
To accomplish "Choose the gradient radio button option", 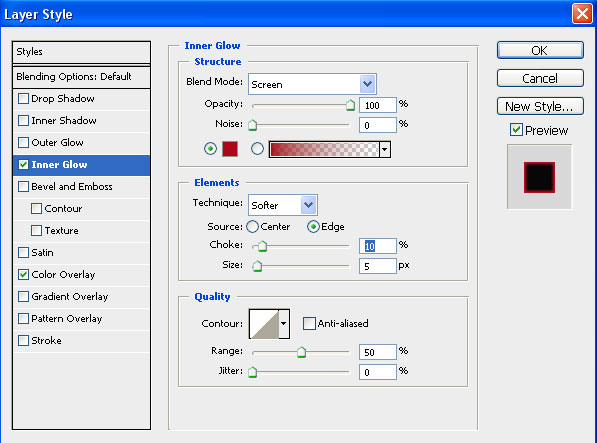I will pos(257,149).
